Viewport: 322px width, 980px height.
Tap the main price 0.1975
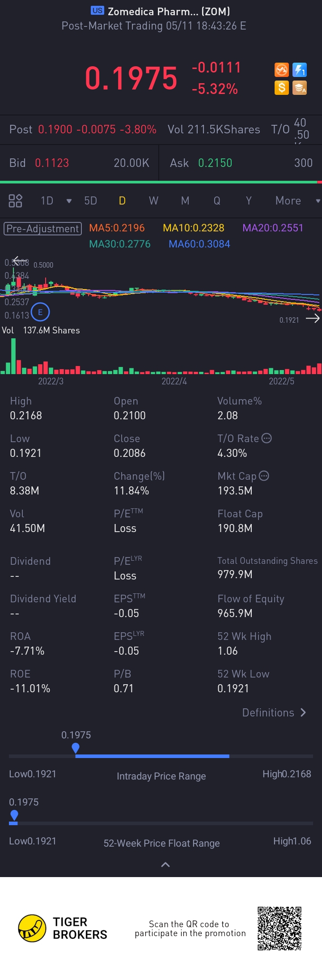tap(131, 78)
